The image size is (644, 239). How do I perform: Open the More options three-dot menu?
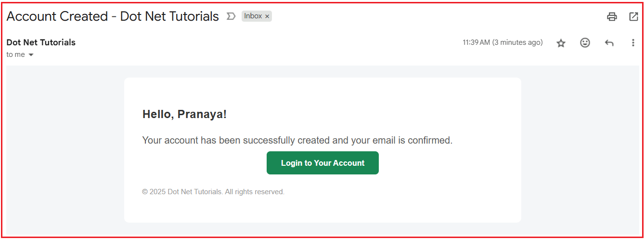633,43
